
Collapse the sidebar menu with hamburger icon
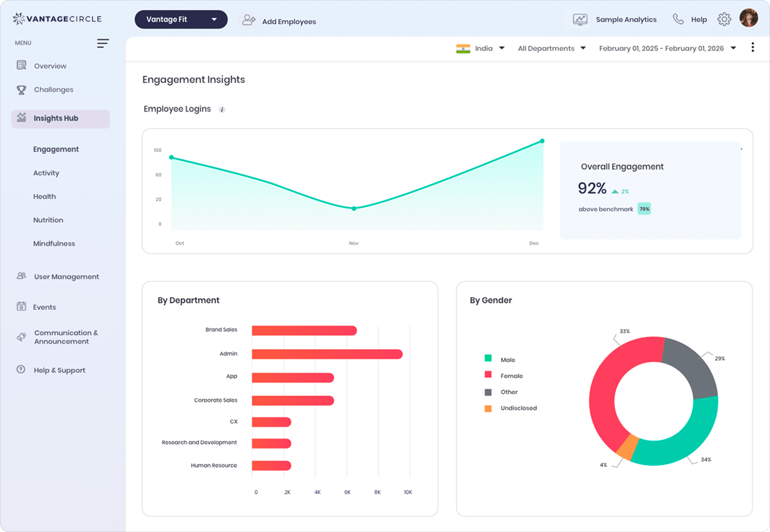[103, 43]
